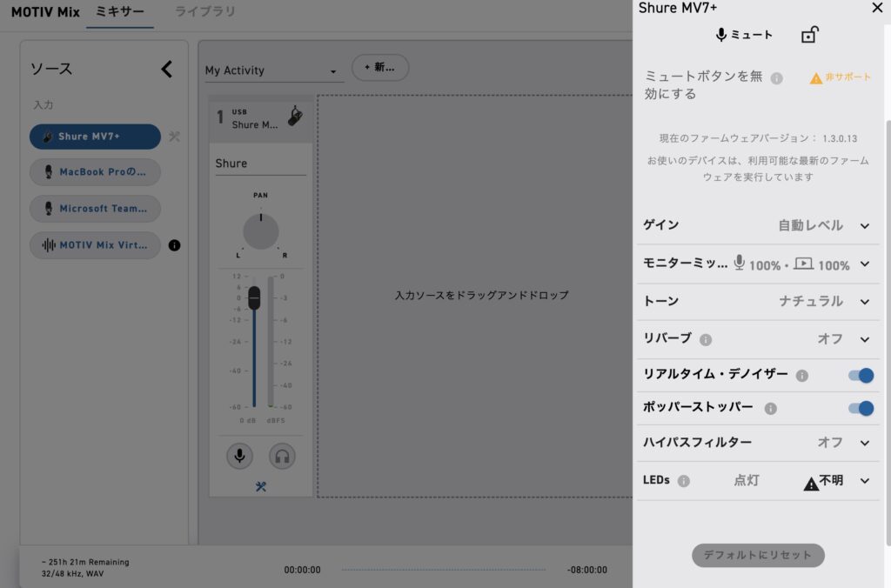This screenshot has width=891, height=588.
Task: Expand the ゲイン settings row
Action: point(864,226)
